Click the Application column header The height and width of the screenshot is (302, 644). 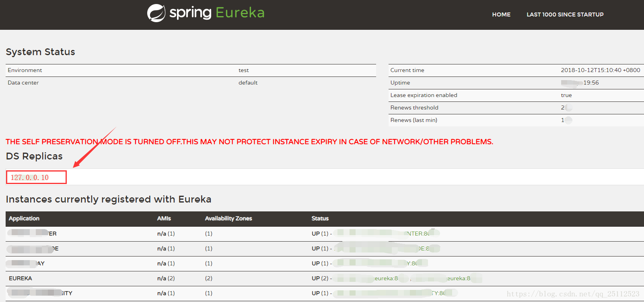(24, 218)
